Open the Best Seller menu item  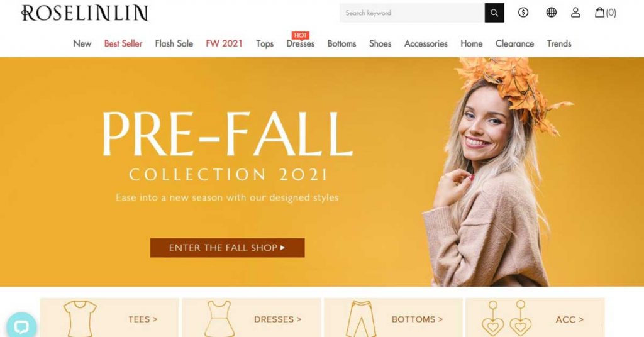tap(123, 43)
